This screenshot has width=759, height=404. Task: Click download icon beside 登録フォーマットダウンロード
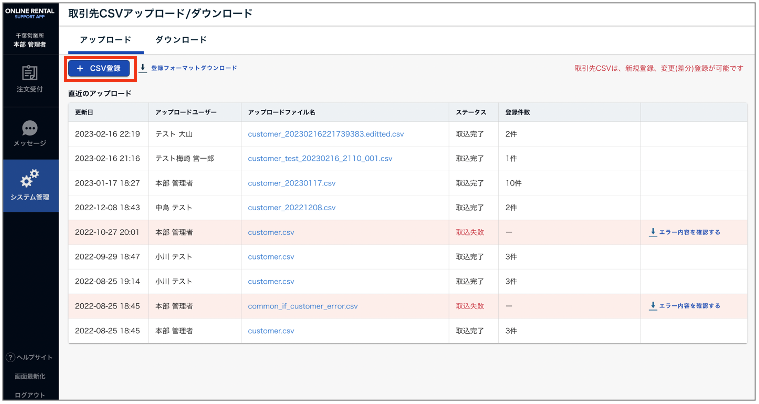point(143,68)
